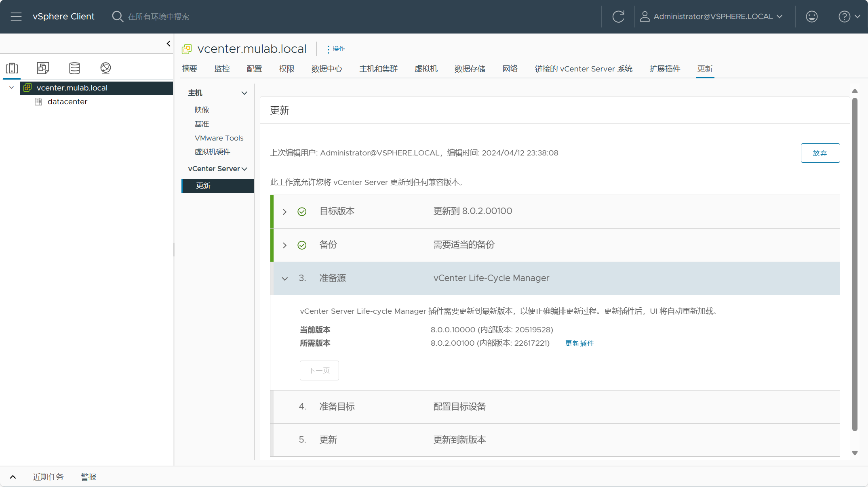Open the feedback smiley icon
This screenshot has height=487, width=868.
point(811,17)
